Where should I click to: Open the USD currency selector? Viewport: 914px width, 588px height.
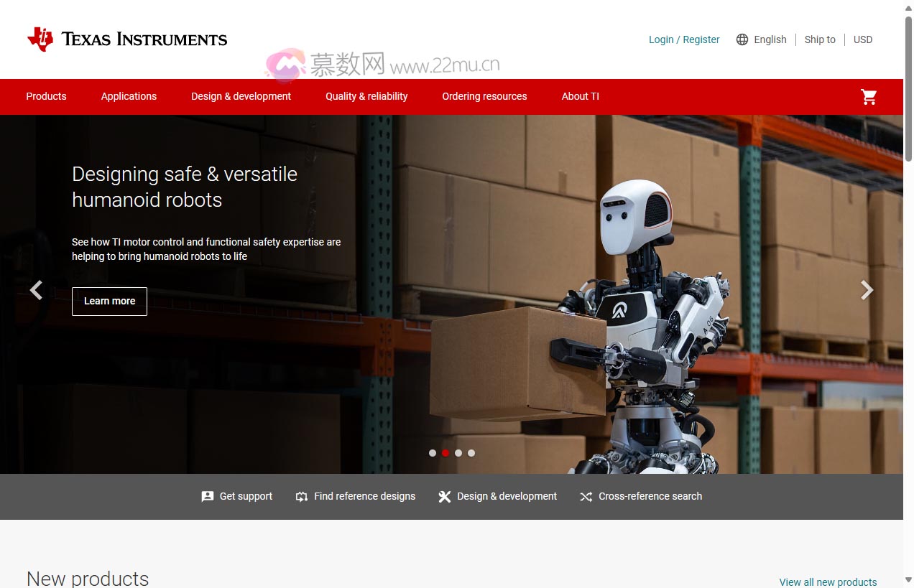coord(862,39)
